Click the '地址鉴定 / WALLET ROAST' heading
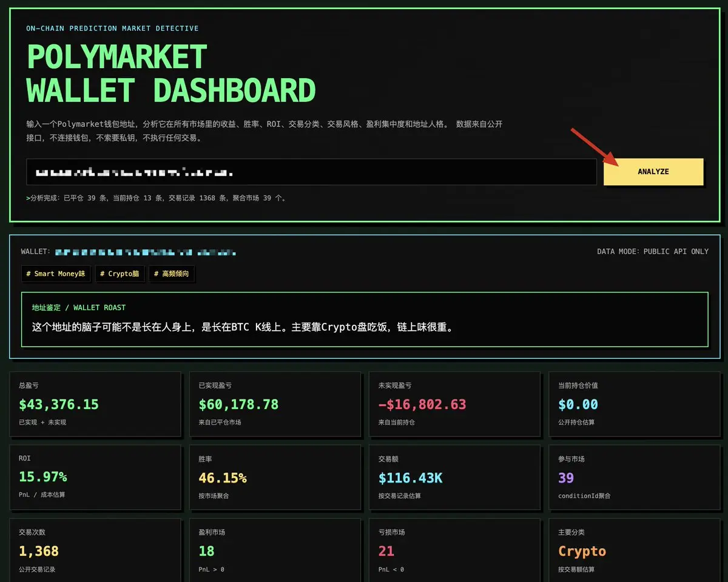This screenshot has height=582, width=728. click(x=79, y=308)
